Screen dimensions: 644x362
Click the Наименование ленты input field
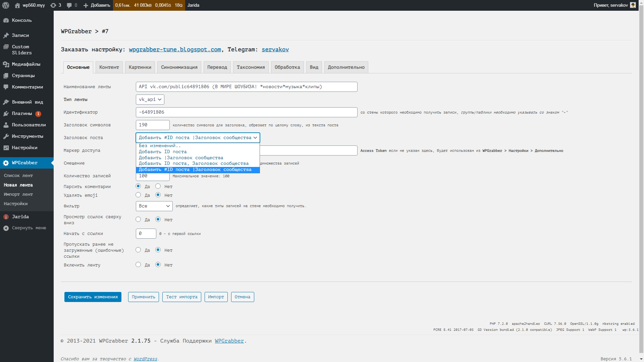coord(247,87)
